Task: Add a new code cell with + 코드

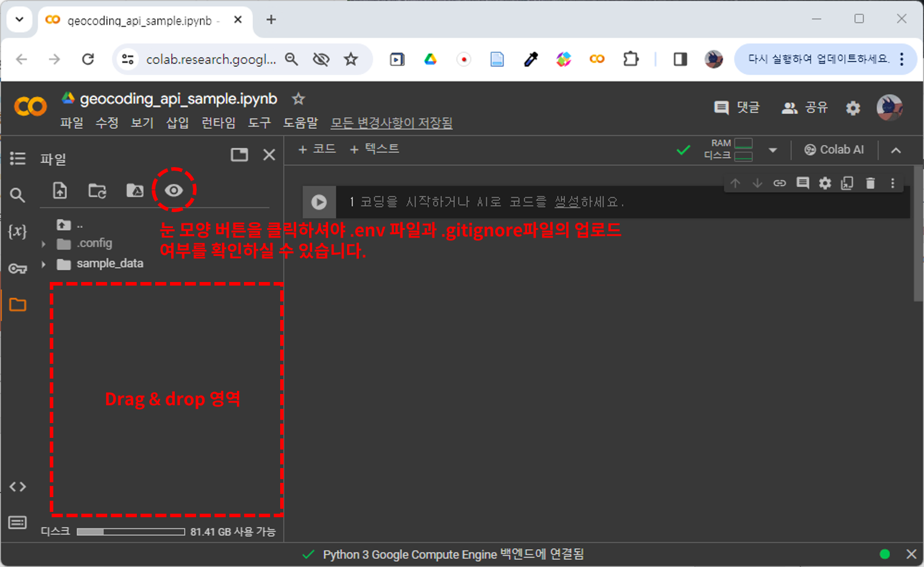Action: coord(317,149)
